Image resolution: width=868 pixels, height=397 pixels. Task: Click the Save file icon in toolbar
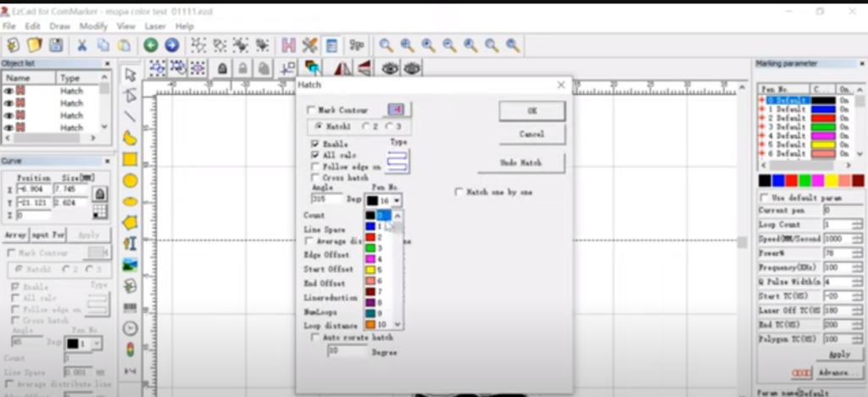coord(55,45)
